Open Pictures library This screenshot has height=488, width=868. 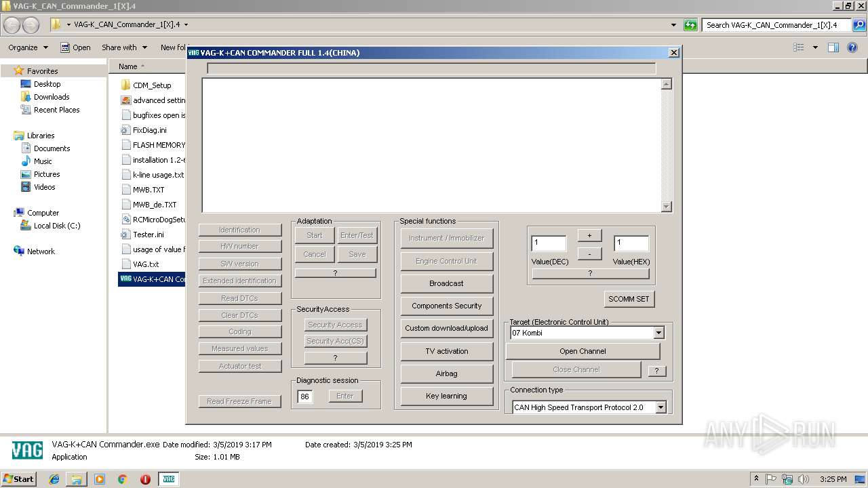47,174
